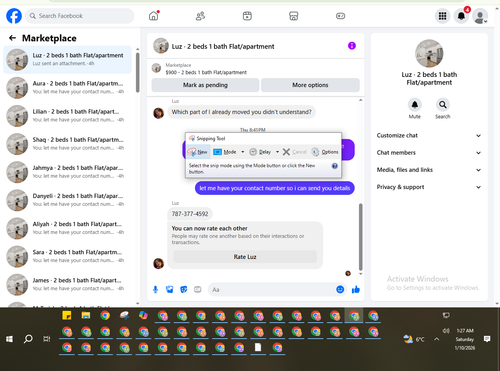Open the weather widget showing 6°C
500x371 pixels.
point(414,339)
